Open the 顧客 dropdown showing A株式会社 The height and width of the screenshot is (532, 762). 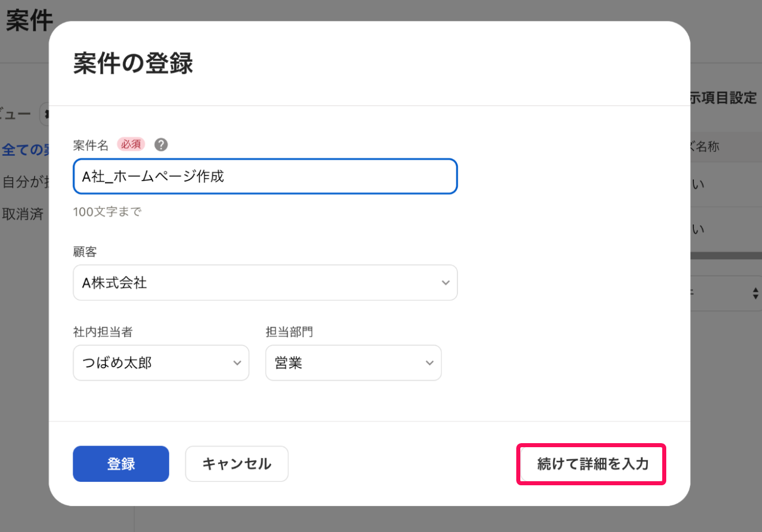[265, 283]
